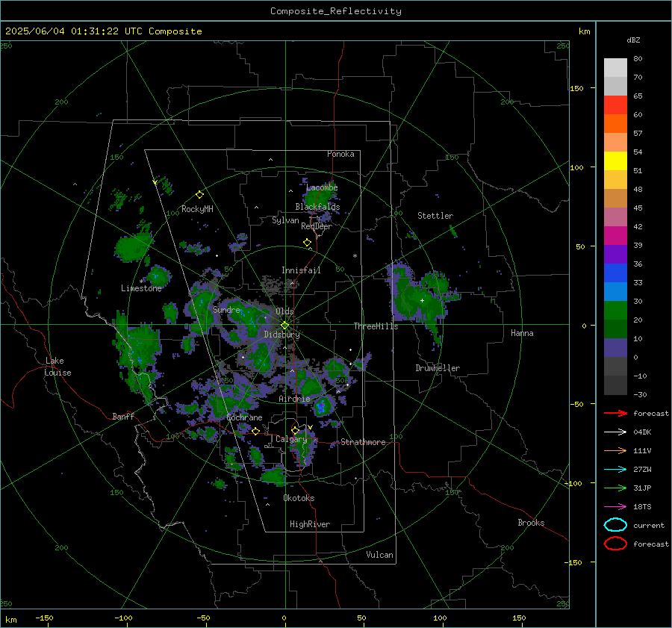Click the Hanna label
This screenshot has width=672, height=628.
coord(522,333)
